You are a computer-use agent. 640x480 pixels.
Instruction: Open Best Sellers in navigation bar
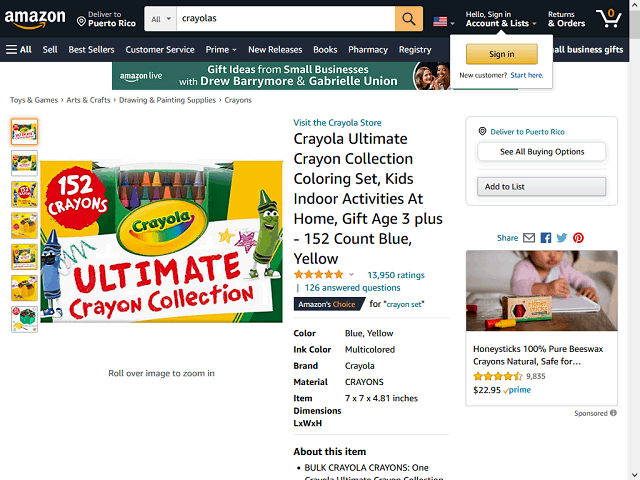pyautogui.click(x=91, y=50)
